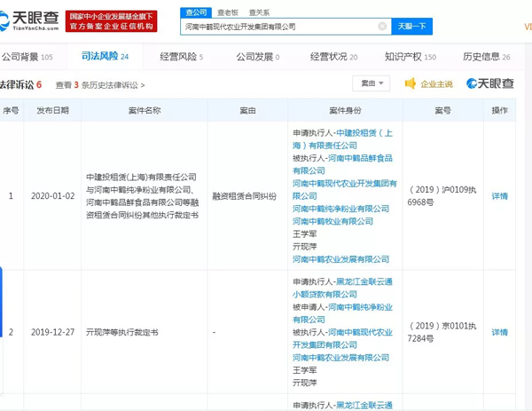Screen dimensions: 532x411
Task: Open 详情 for the 2019-12-27 case
Action: point(500,333)
